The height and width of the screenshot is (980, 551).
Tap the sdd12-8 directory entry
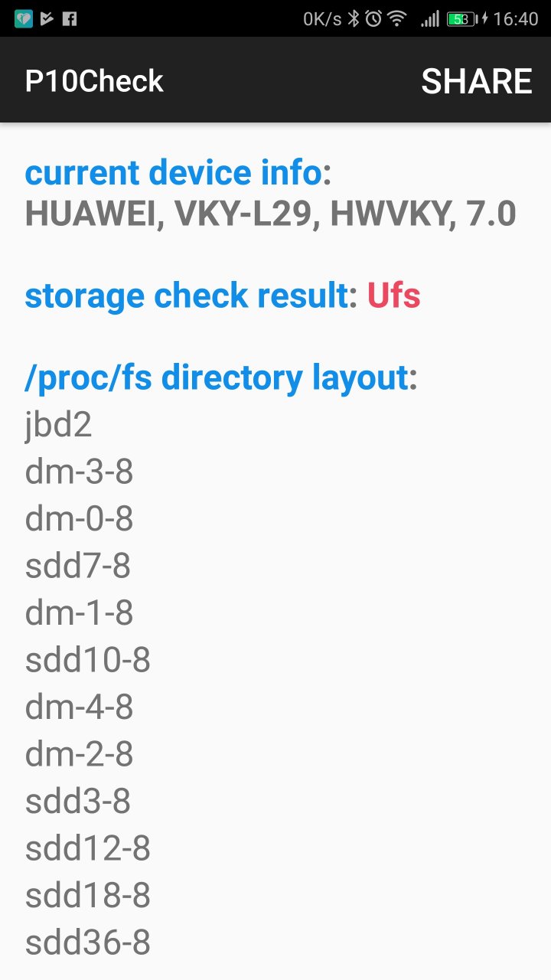tap(88, 848)
